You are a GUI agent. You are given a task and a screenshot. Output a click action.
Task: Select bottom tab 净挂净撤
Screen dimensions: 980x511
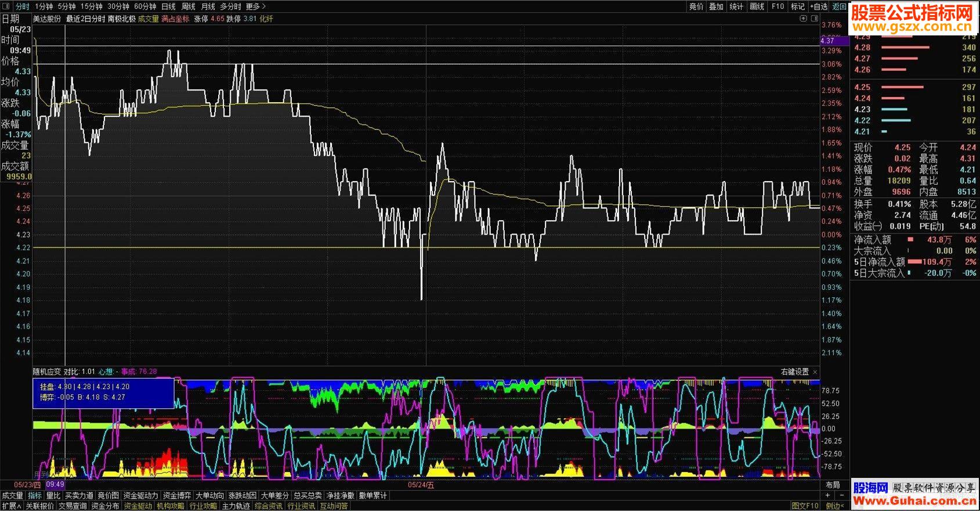click(x=341, y=495)
